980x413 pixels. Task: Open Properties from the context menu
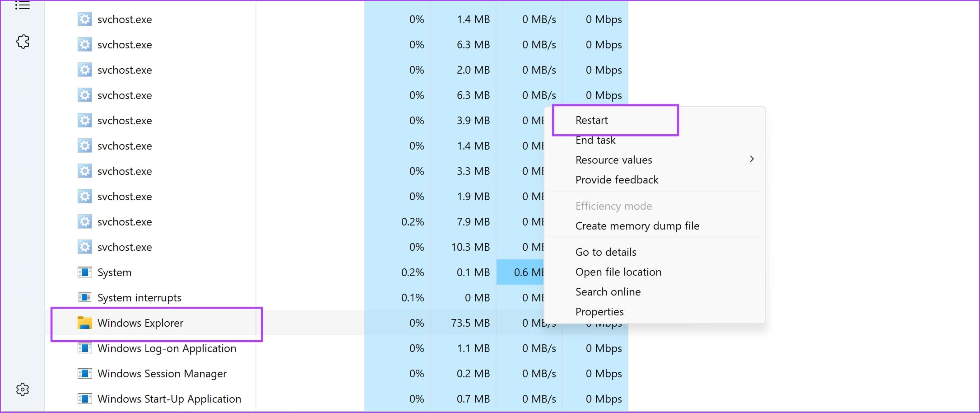click(599, 311)
